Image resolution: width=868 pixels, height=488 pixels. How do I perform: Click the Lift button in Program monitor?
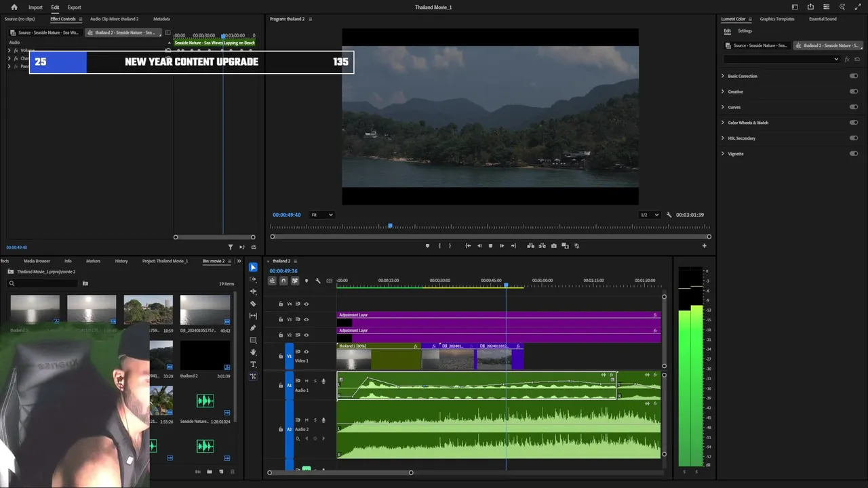click(x=530, y=246)
